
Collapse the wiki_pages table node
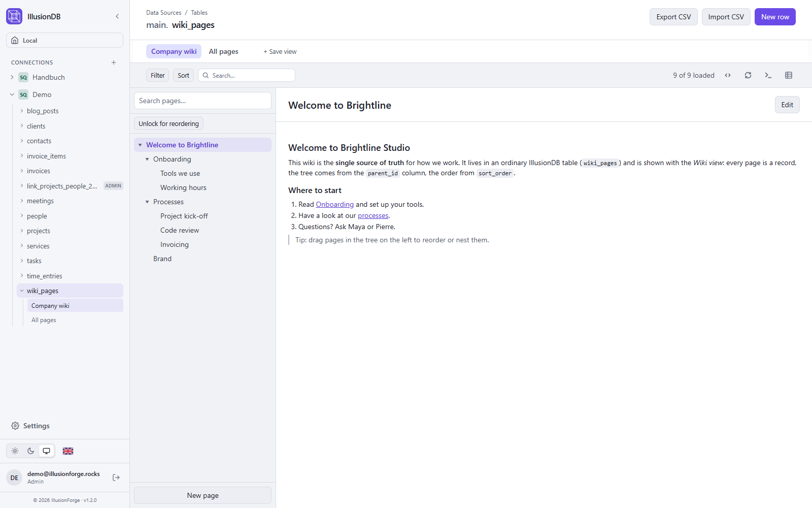point(22,291)
